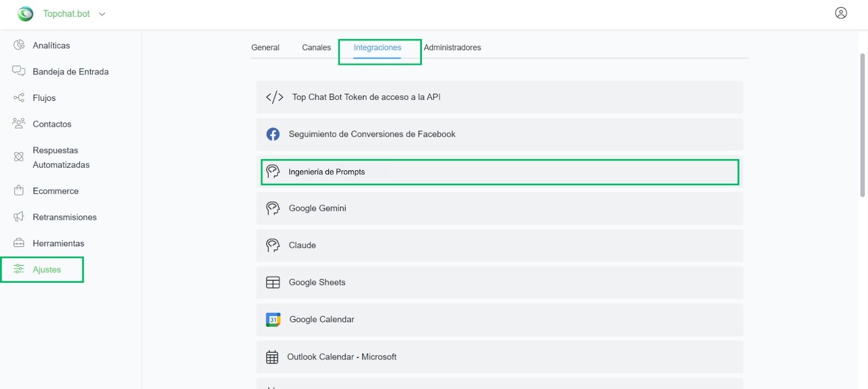Click the Ecommerce shopping bag icon

[x=19, y=190]
